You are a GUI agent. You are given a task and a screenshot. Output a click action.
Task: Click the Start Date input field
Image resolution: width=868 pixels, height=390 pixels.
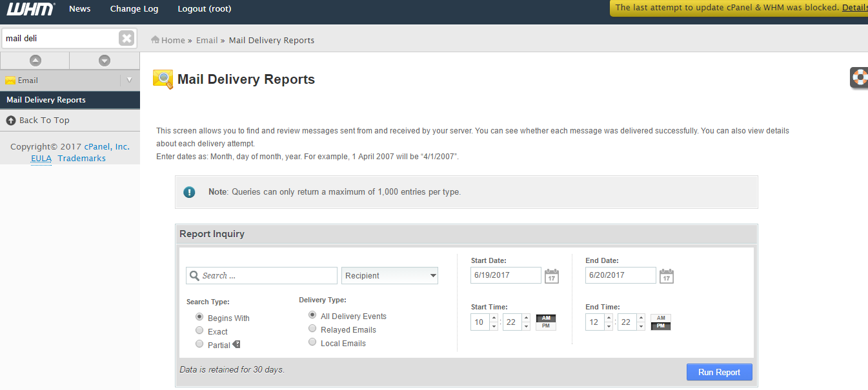click(506, 275)
